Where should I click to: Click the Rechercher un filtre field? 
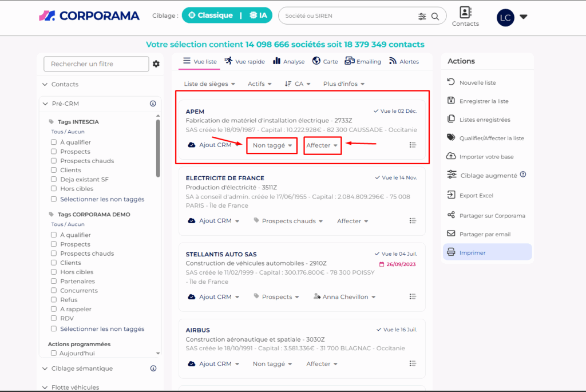[96, 64]
